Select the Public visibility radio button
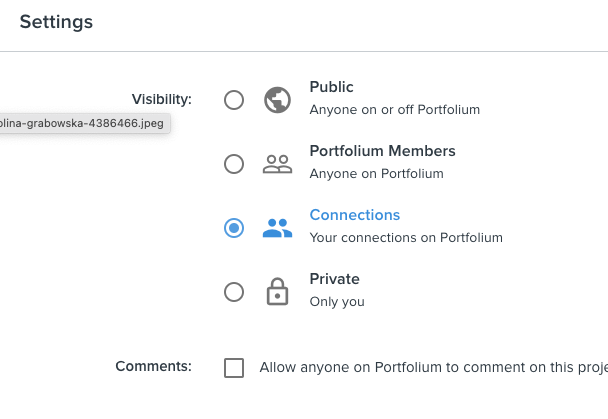The height and width of the screenshot is (419, 608). [x=234, y=100]
